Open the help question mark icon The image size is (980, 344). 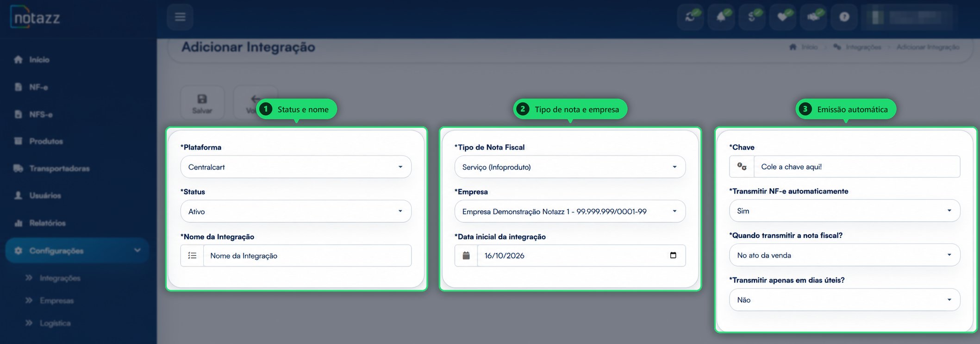coord(844,17)
